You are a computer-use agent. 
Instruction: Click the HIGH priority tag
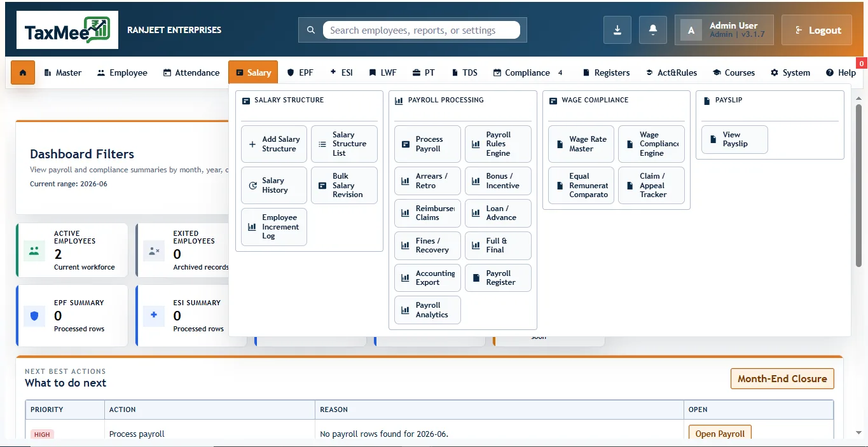pos(43,434)
